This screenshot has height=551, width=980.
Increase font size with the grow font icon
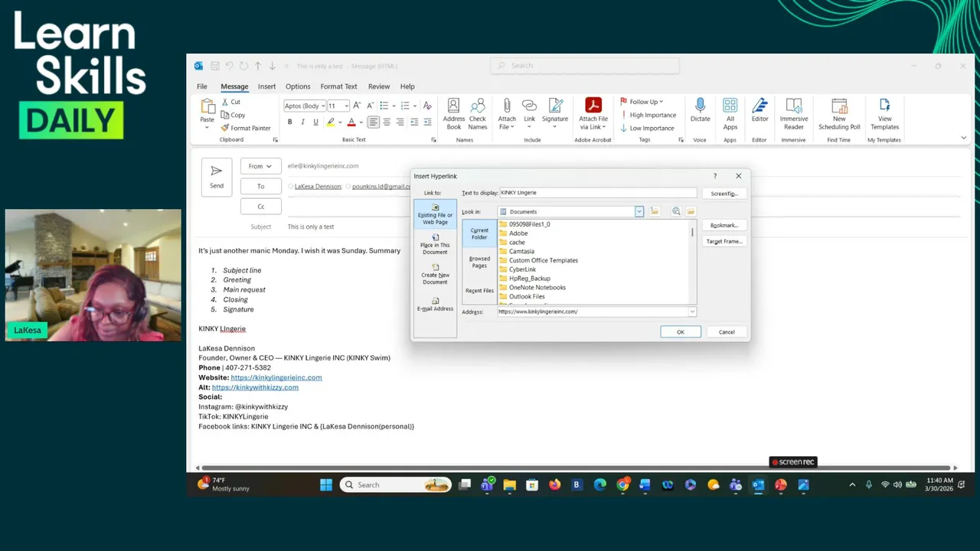click(358, 106)
